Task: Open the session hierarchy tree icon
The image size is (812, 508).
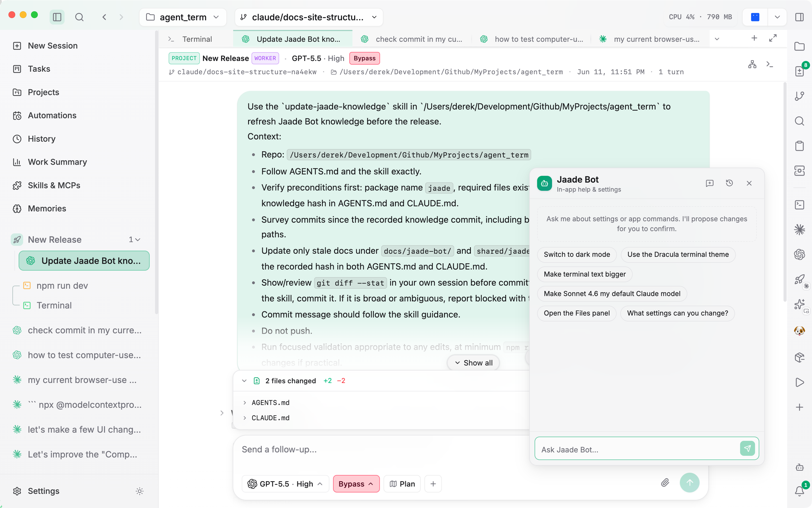Action: coord(752,64)
